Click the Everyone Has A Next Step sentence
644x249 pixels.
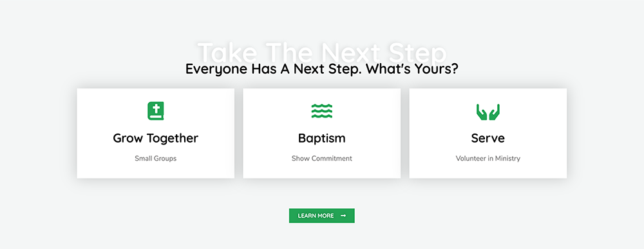[x=274, y=69]
